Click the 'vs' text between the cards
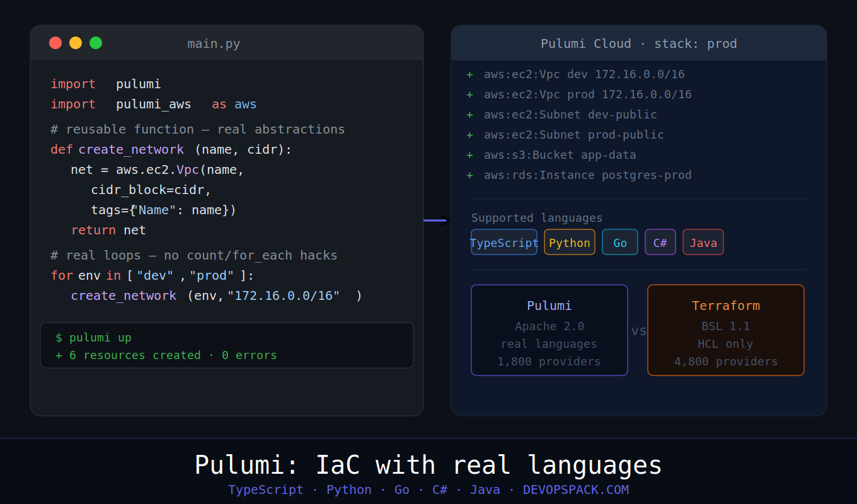This screenshot has height=504, width=857. pyautogui.click(x=638, y=331)
